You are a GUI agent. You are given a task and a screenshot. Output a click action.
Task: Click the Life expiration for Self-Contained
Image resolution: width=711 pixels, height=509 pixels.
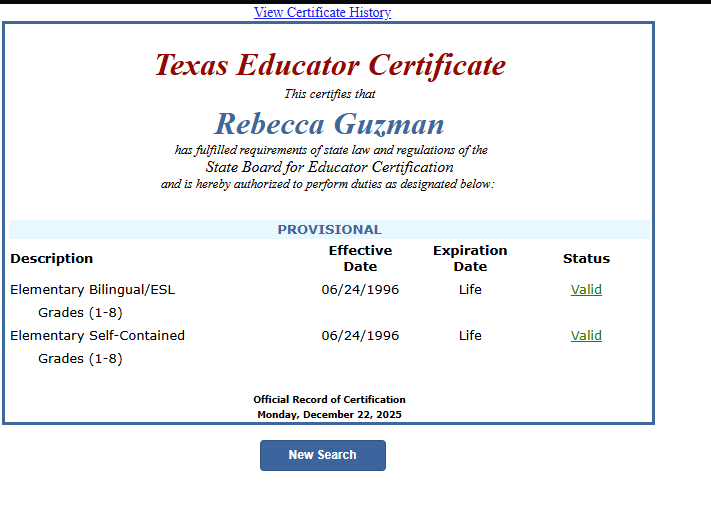470,335
